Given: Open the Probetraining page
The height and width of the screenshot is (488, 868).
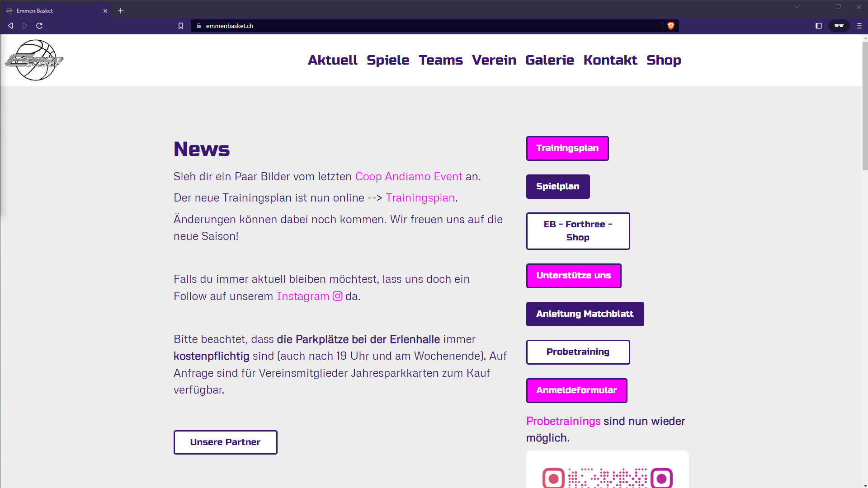Looking at the screenshot, I should pos(578,352).
